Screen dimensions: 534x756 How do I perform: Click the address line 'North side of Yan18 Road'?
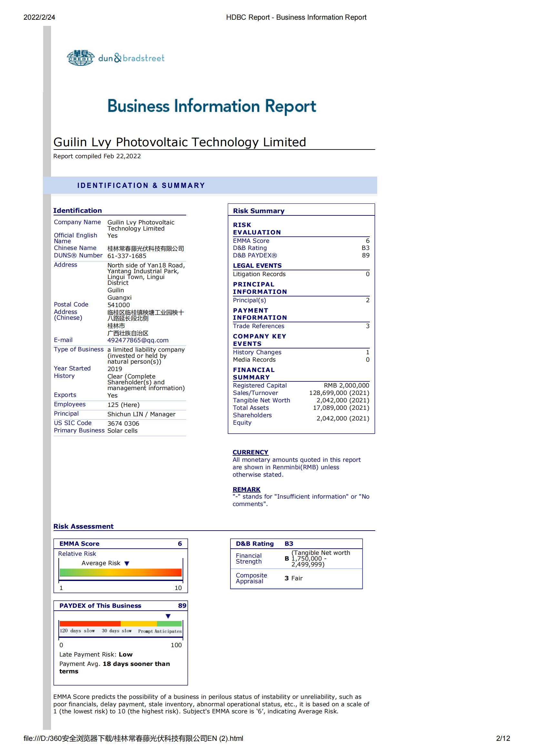(x=146, y=265)
